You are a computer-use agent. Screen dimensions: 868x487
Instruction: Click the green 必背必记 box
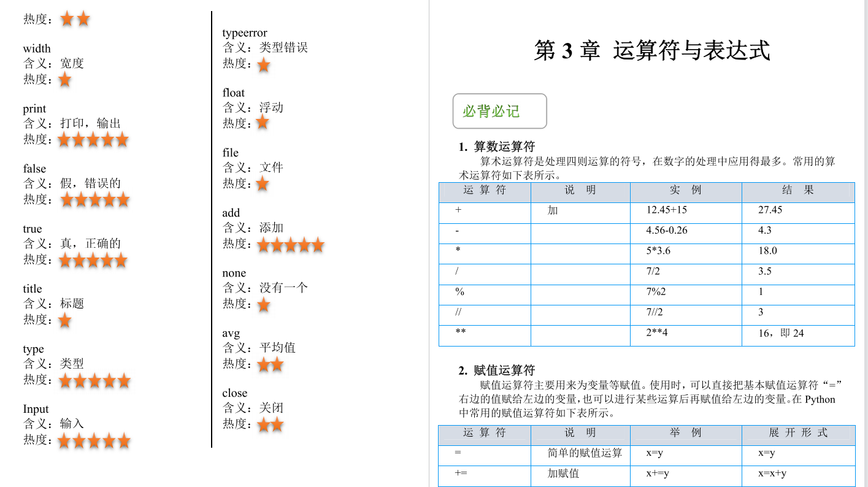coord(499,111)
